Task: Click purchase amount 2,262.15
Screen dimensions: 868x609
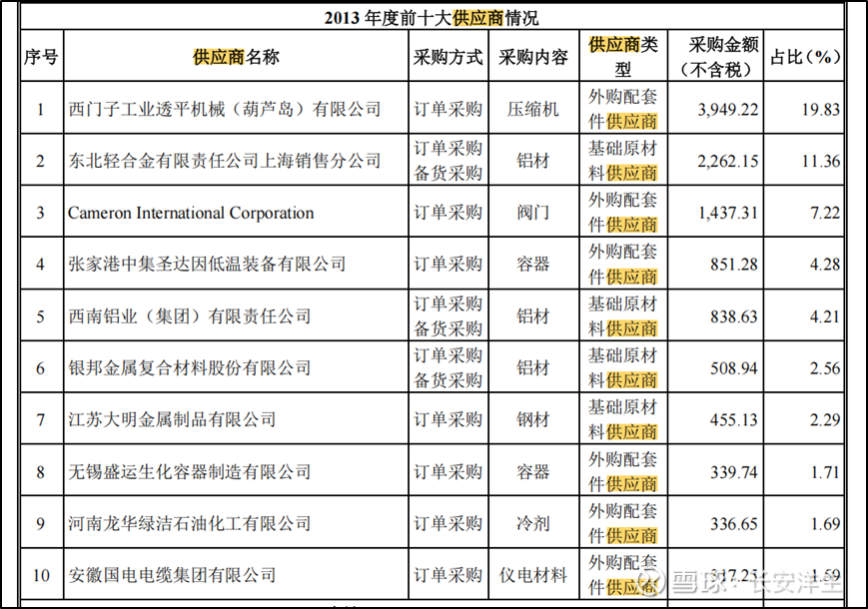Action: click(727, 161)
